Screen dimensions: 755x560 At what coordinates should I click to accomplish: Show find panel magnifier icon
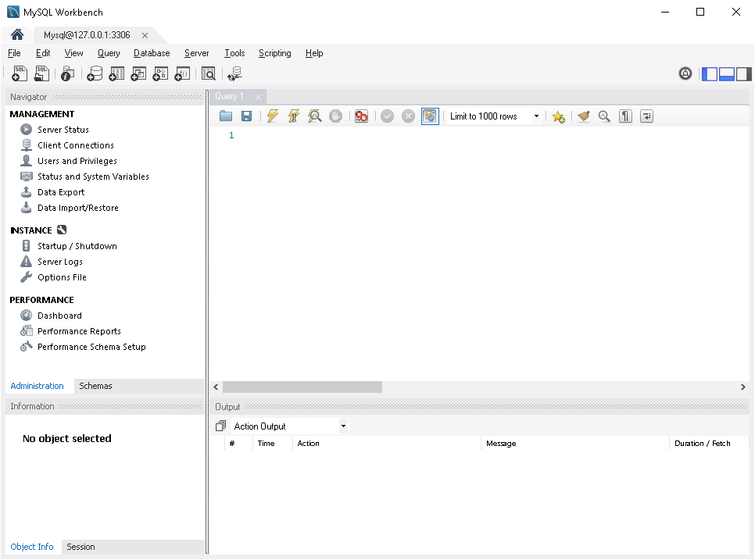click(604, 116)
